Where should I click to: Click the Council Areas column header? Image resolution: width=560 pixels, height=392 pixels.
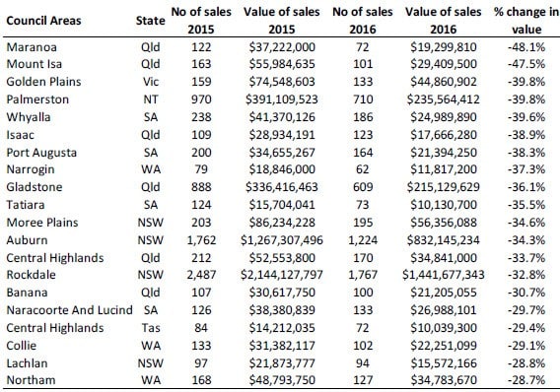point(43,21)
